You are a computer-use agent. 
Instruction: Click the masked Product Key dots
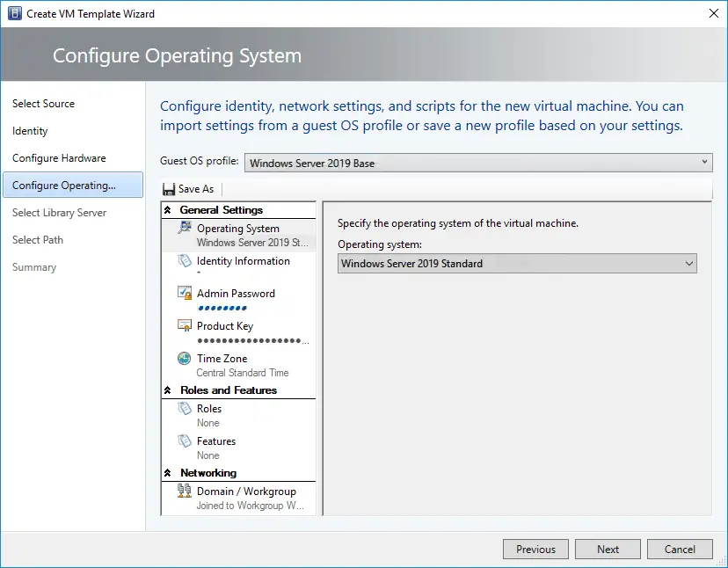pos(253,341)
